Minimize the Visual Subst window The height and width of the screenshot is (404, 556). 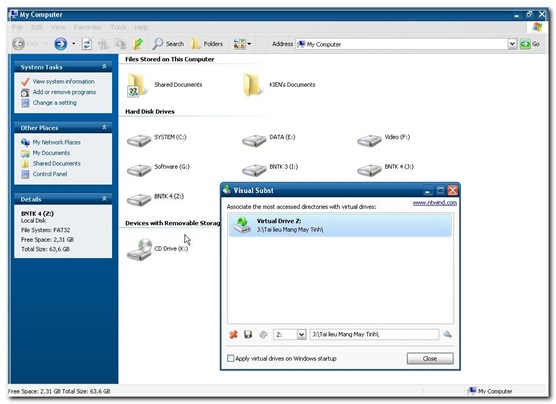(428, 190)
